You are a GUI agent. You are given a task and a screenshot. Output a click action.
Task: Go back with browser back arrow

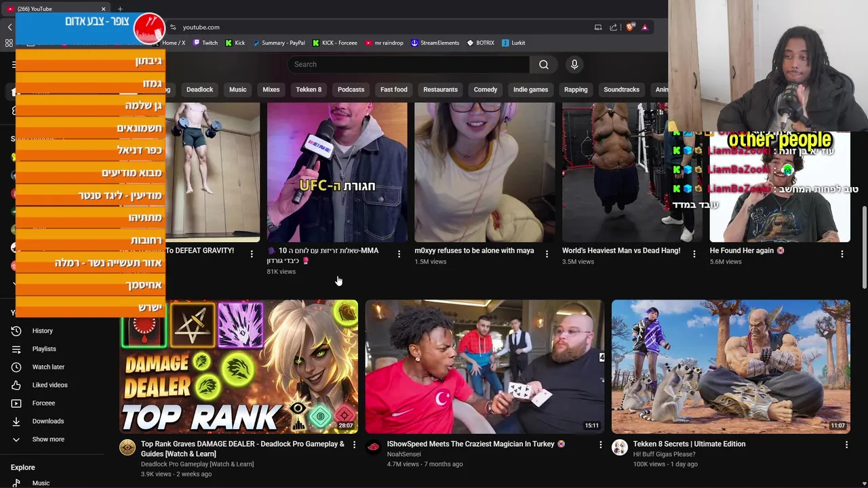(9, 27)
